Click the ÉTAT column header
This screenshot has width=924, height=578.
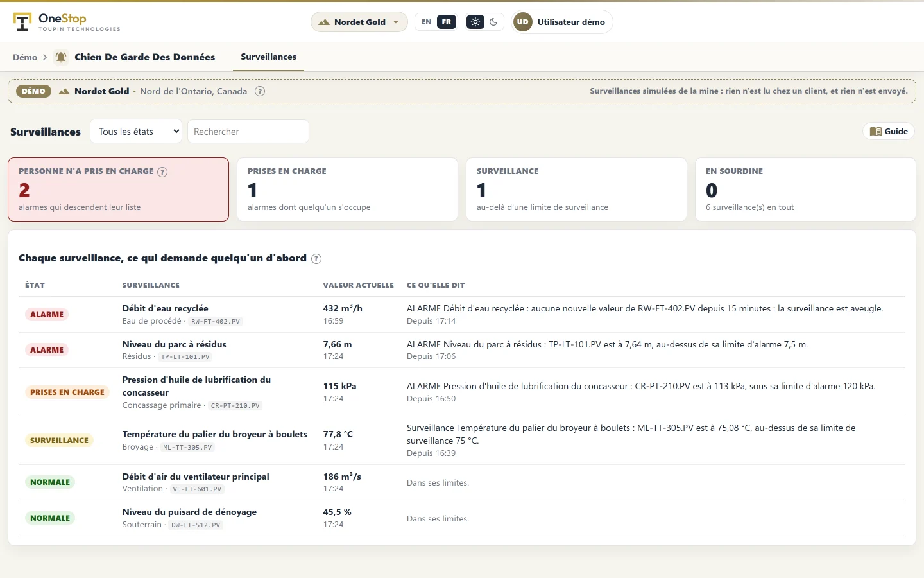tap(35, 285)
